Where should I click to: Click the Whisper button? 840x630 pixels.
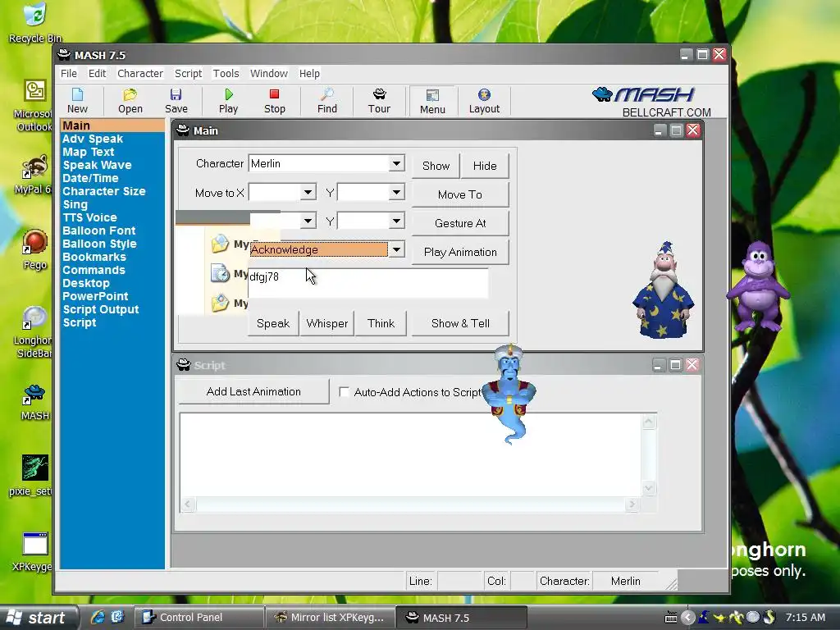(326, 323)
